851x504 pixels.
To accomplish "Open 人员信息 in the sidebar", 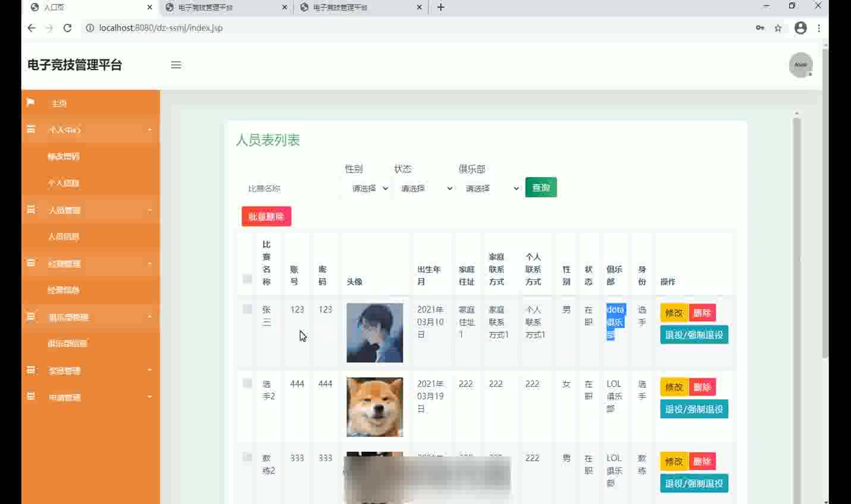I will [64, 237].
